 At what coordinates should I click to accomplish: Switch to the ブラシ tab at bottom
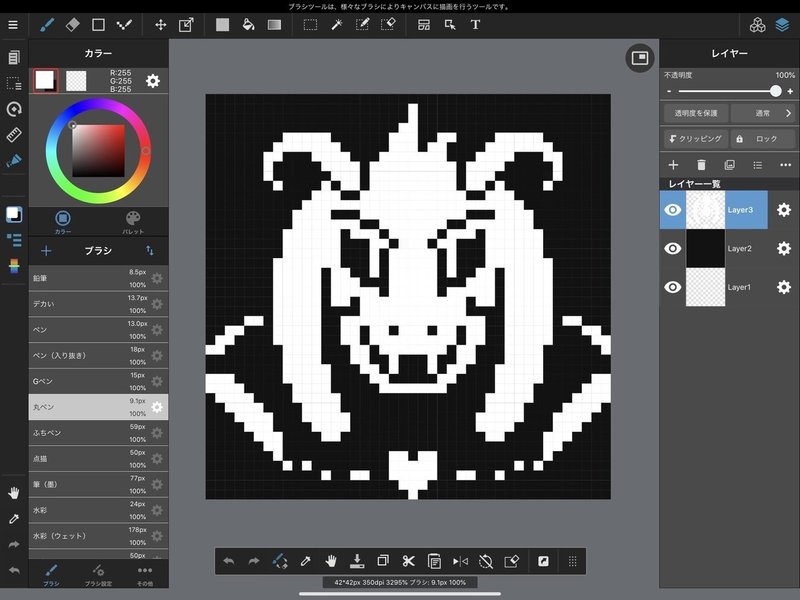click(51, 574)
